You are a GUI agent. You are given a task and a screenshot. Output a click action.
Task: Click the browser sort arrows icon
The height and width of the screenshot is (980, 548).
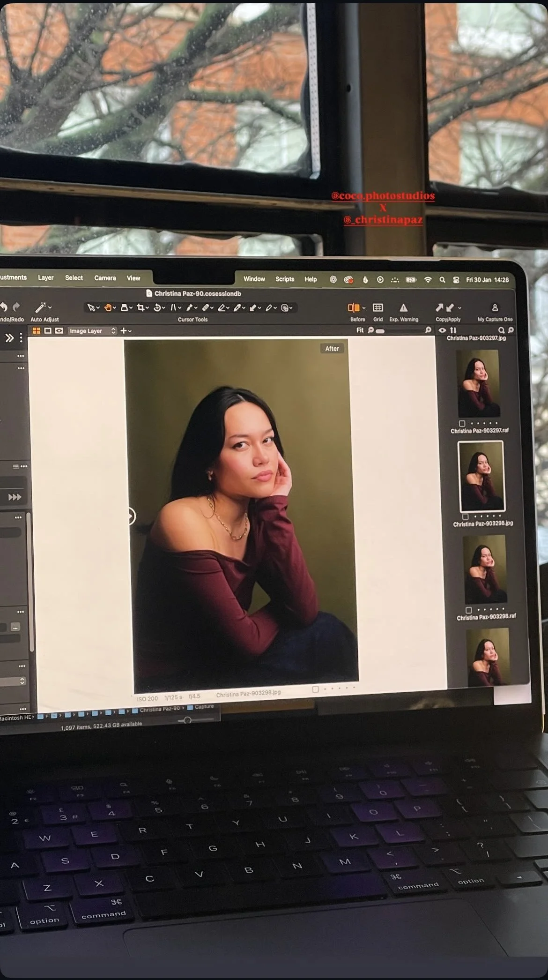click(453, 330)
